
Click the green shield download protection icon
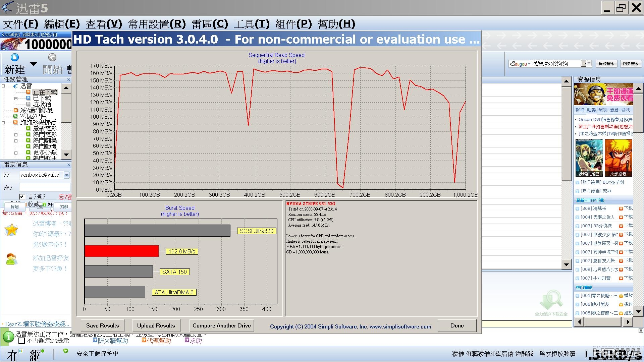[66, 351]
